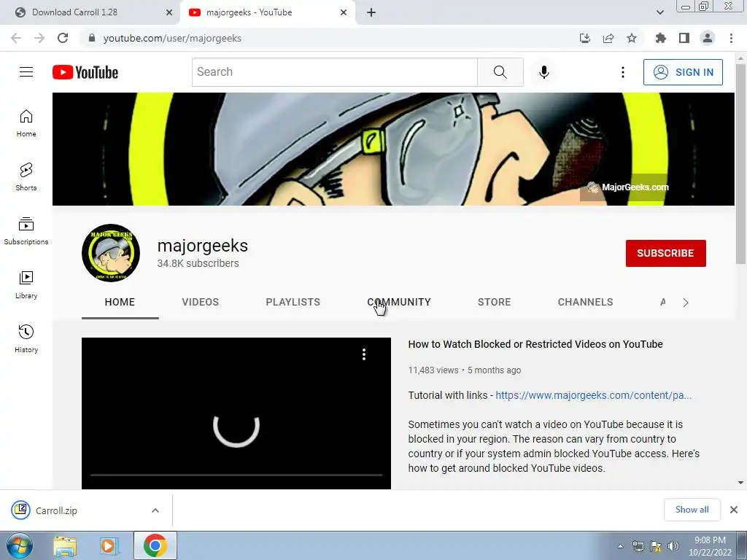This screenshot has width=747, height=560.
Task: Click the install app icon in address bar
Action: [x=585, y=38]
